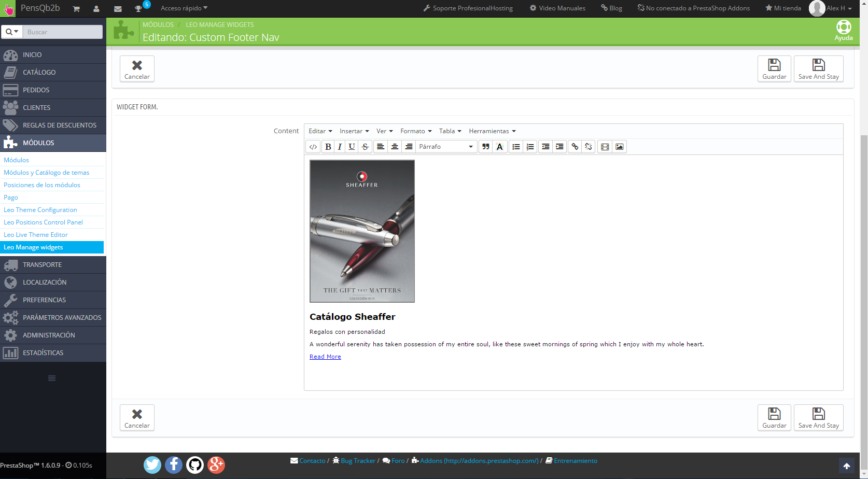Select the Sheaffer catalog image in the editor
Viewport: 868px width, 479px height.
(x=362, y=231)
